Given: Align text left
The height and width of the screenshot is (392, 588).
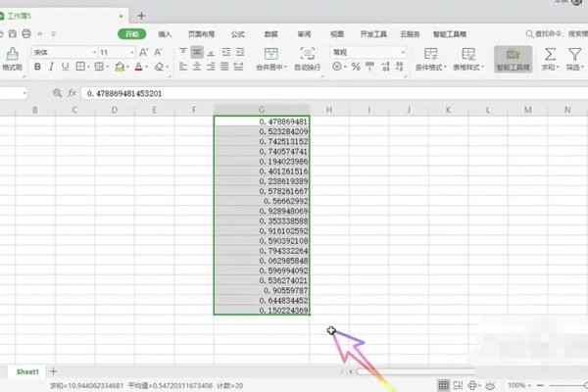Looking at the screenshot, I should point(183,67).
